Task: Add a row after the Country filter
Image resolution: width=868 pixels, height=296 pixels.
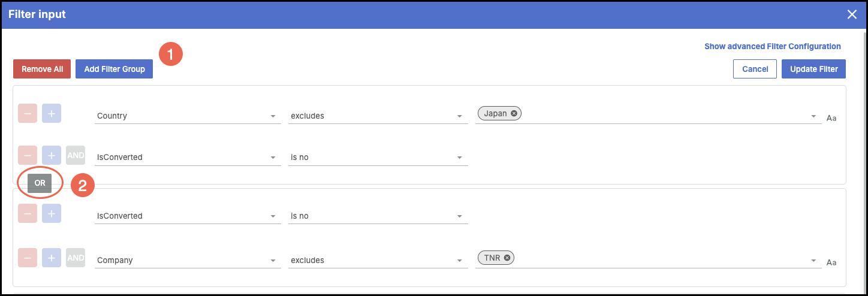Action: (52, 113)
